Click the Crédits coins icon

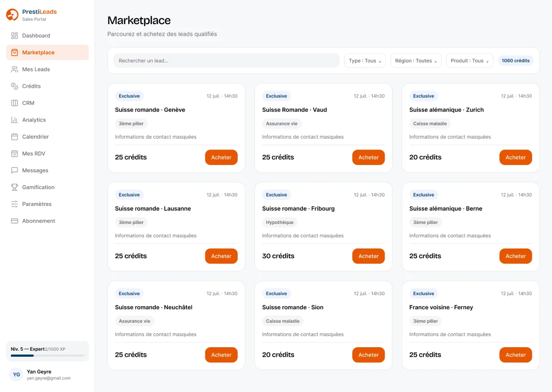15,86
